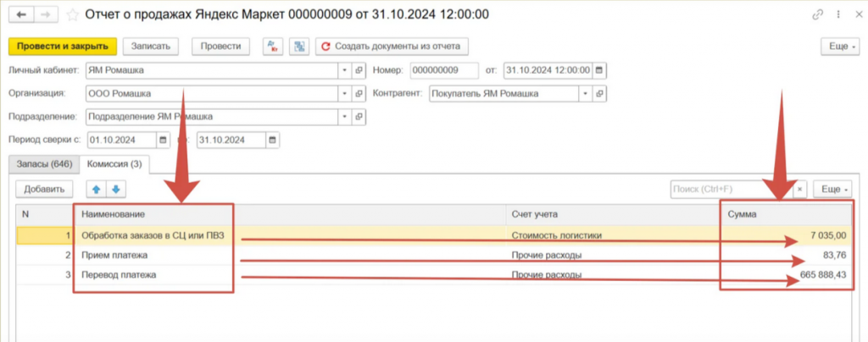Click the back navigation arrow

click(x=21, y=15)
